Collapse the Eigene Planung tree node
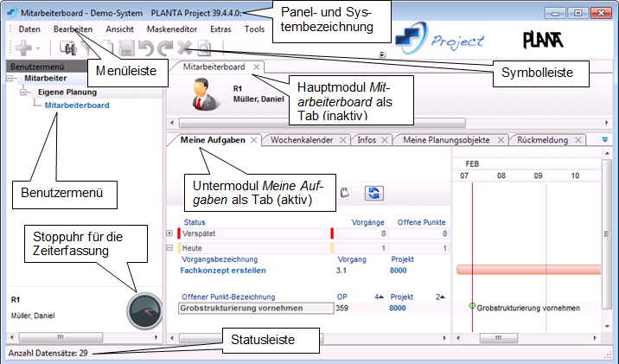 coord(23,92)
